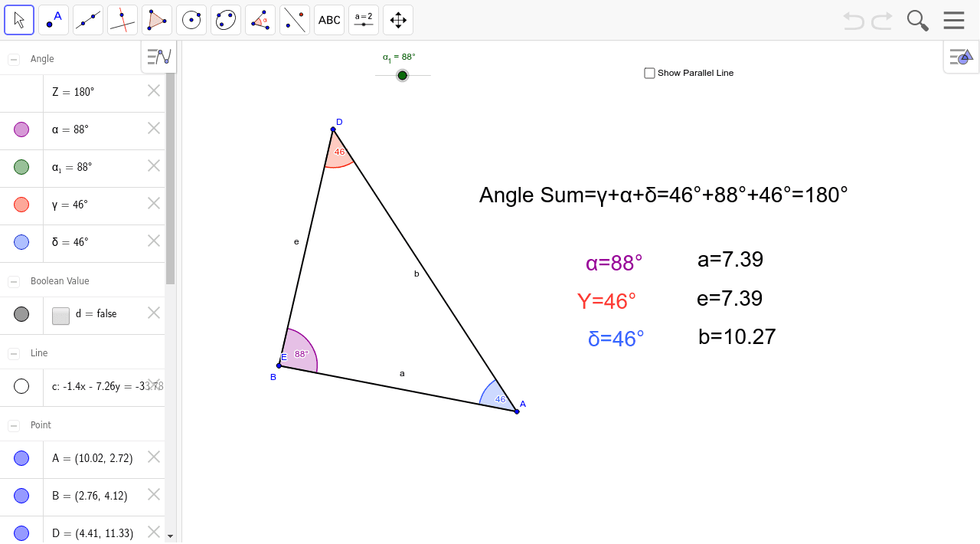Open the Algebra view style bar
980x544 pixels.
(159, 57)
